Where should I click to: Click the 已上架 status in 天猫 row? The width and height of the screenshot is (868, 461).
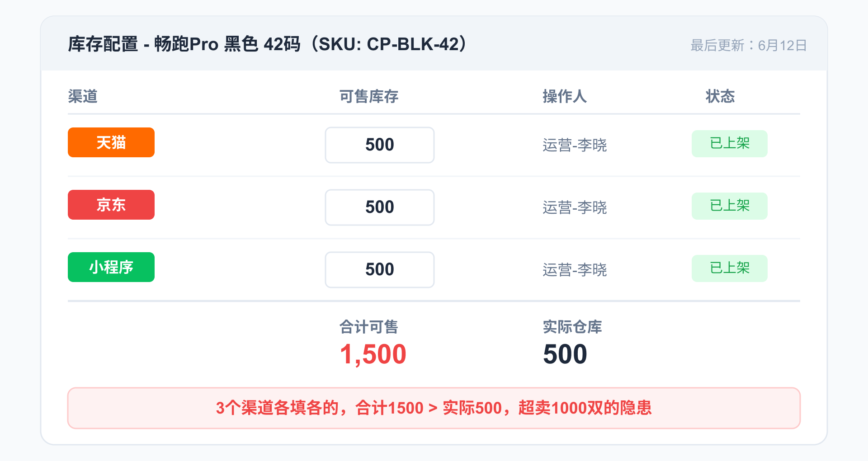729,144
